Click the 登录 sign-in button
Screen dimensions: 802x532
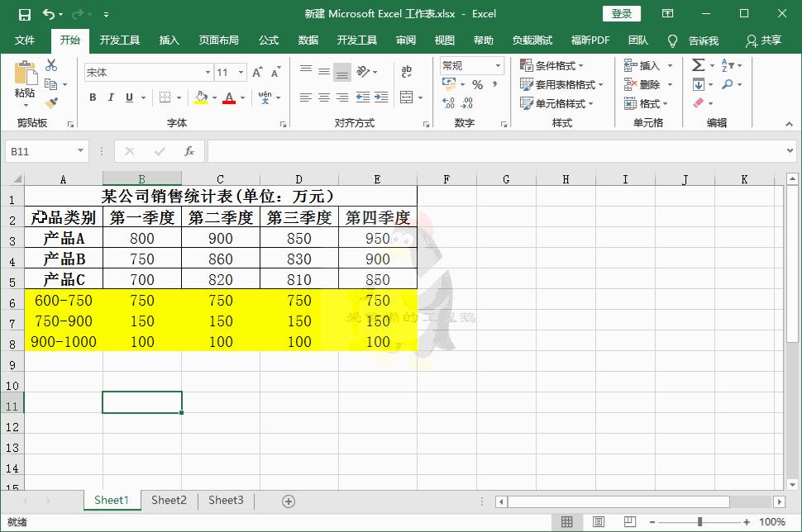click(x=622, y=14)
